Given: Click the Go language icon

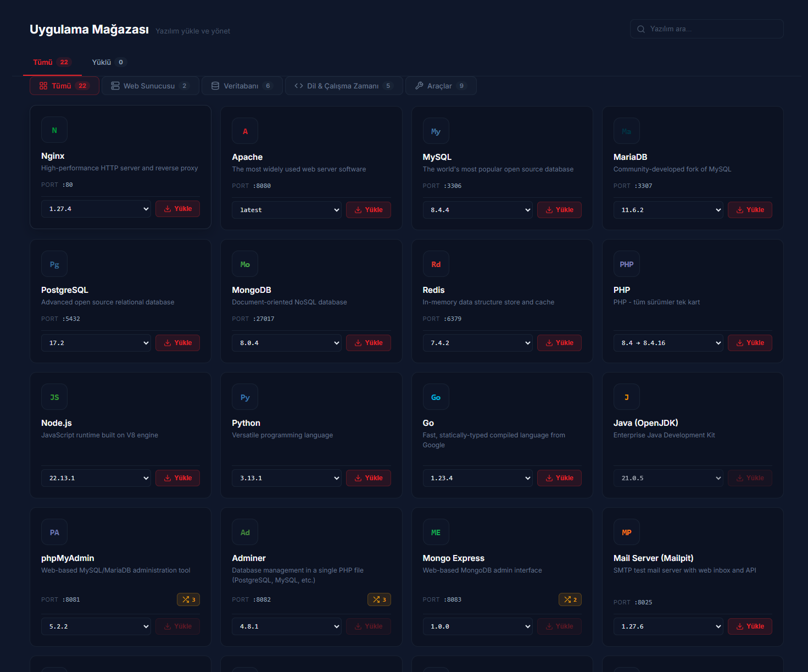Looking at the screenshot, I should coord(436,397).
